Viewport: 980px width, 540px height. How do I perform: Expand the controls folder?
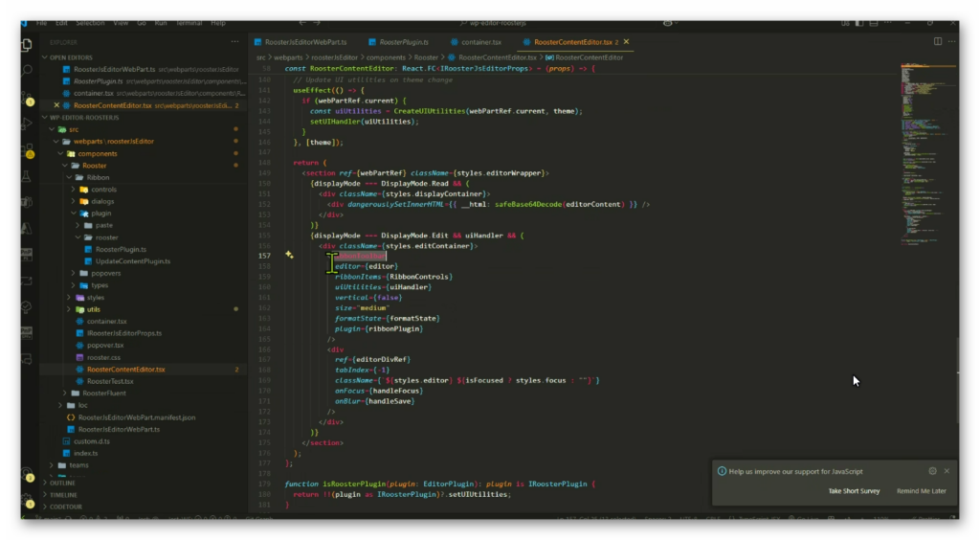tap(103, 190)
